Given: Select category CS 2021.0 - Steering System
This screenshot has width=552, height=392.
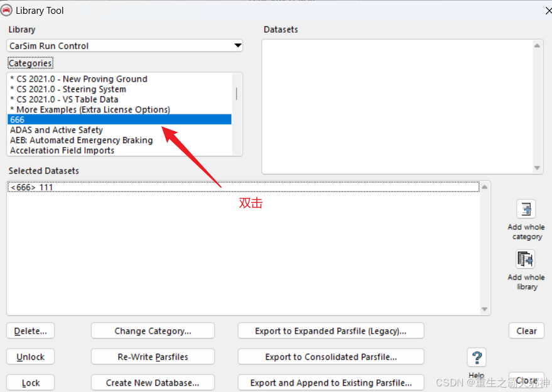Looking at the screenshot, I should (119, 89).
